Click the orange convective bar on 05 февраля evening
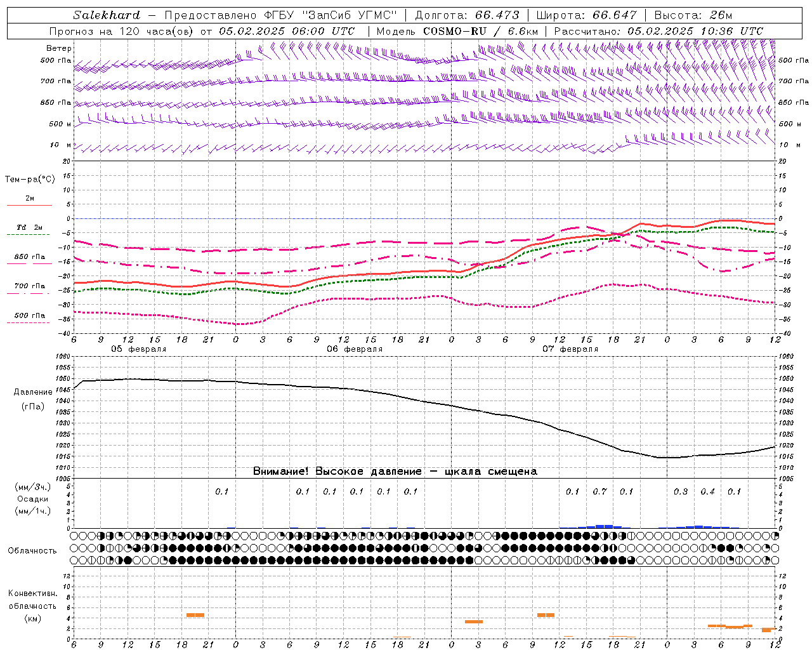Screen dimensions: 812x650 coord(195,614)
